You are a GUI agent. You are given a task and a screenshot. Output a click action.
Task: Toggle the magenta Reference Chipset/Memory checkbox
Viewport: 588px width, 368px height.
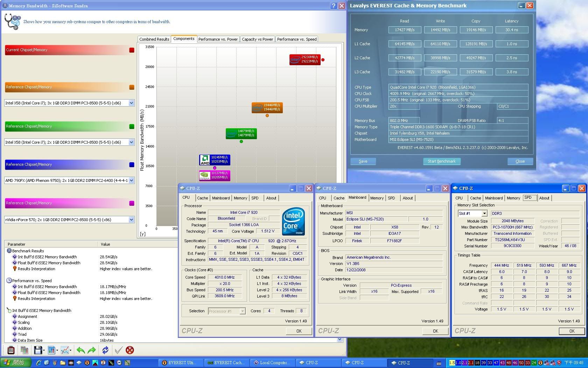132,203
